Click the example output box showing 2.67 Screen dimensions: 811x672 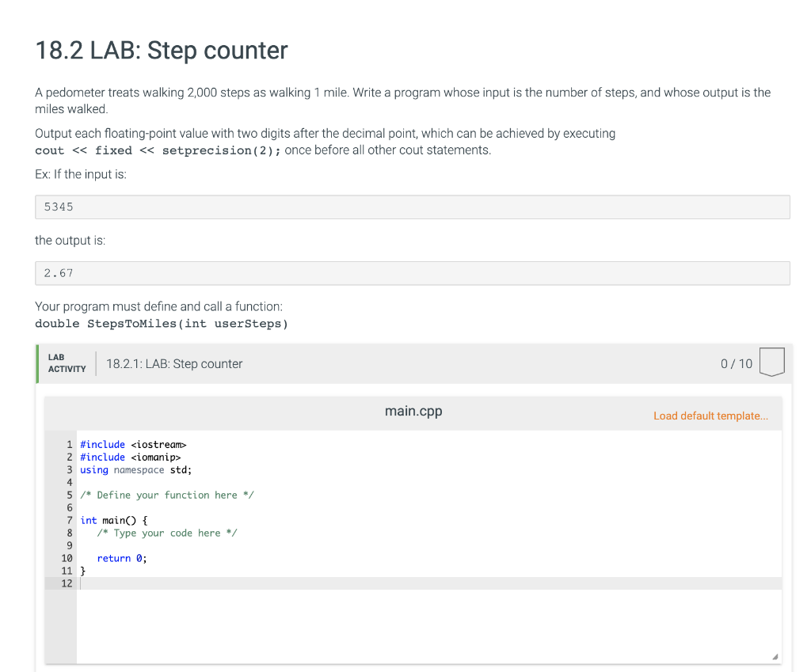click(412, 272)
